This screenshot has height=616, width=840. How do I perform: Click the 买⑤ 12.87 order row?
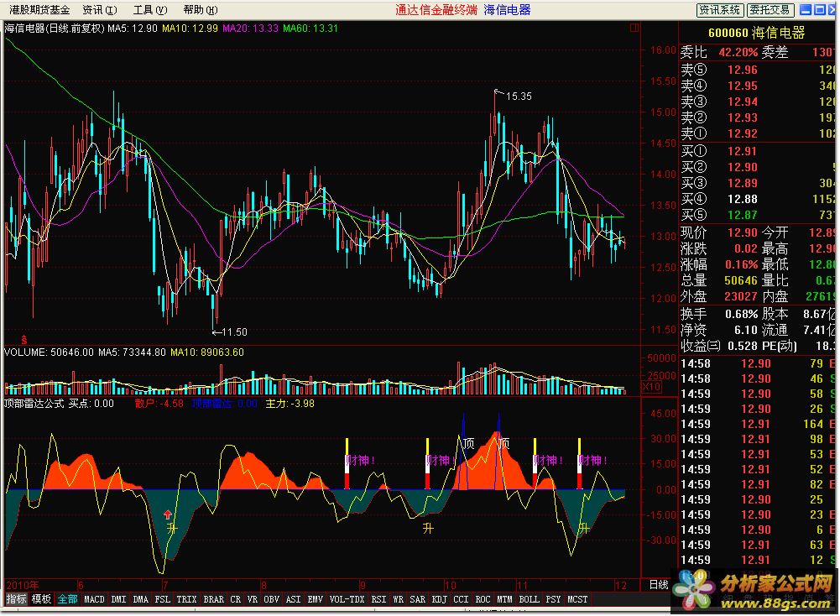pos(758,215)
